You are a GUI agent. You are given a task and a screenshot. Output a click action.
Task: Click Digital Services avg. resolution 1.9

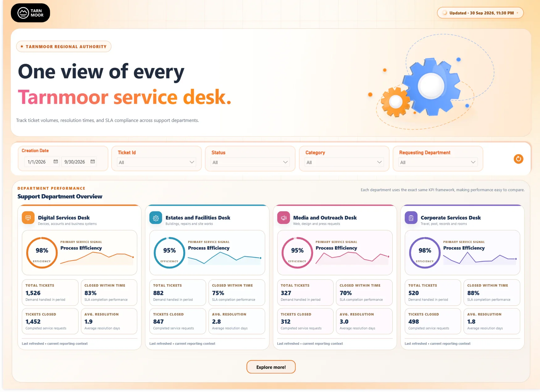(109, 321)
